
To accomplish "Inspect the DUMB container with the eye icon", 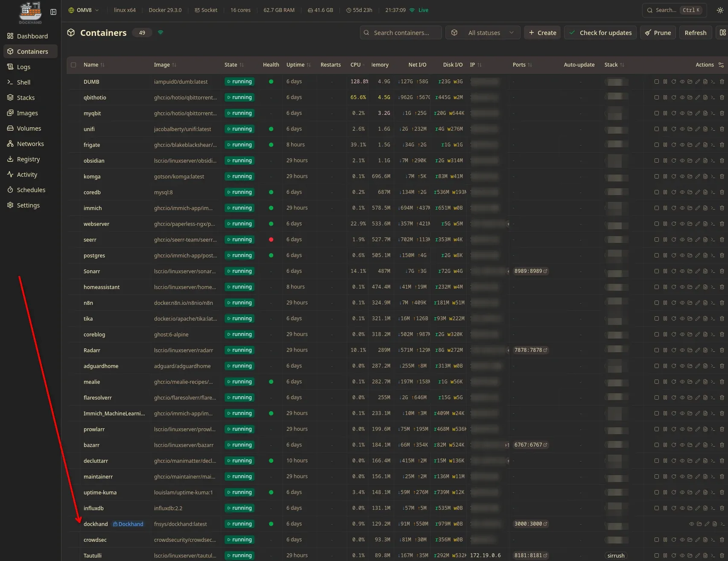I will (x=682, y=82).
